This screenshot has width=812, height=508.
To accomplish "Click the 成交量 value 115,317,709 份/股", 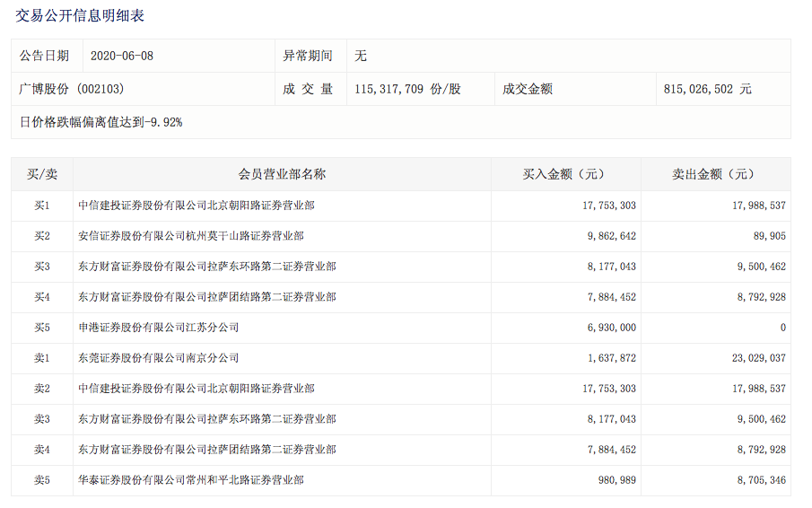I will tap(407, 89).
